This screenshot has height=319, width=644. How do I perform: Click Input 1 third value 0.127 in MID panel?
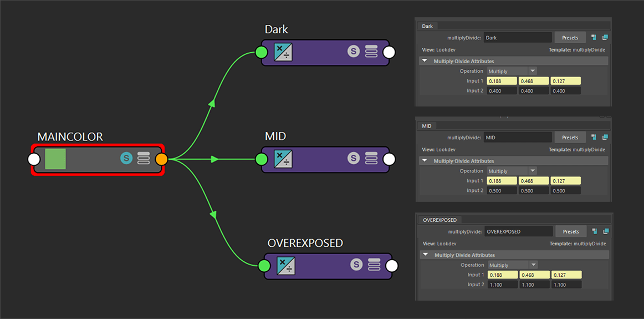pyautogui.click(x=565, y=181)
